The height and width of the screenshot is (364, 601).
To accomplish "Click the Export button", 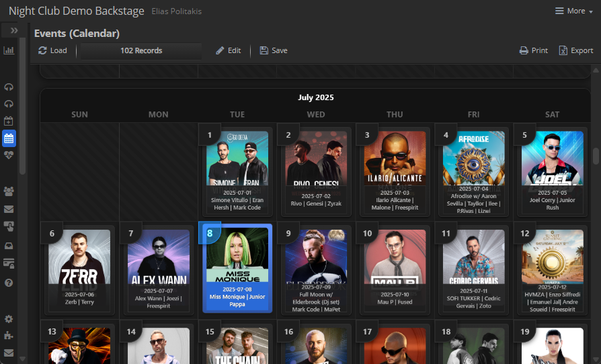I will coord(575,50).
